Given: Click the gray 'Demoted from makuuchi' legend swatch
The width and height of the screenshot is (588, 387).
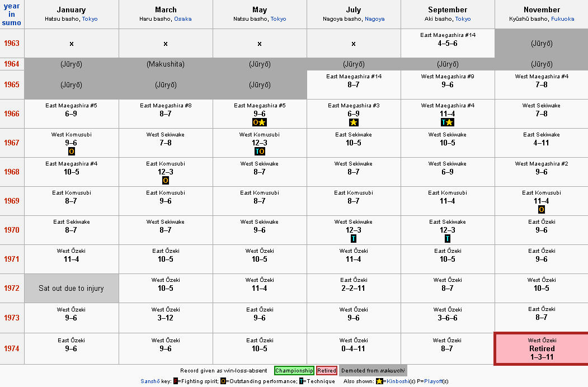Looking at the screenshot, I should tap(373, 370).
